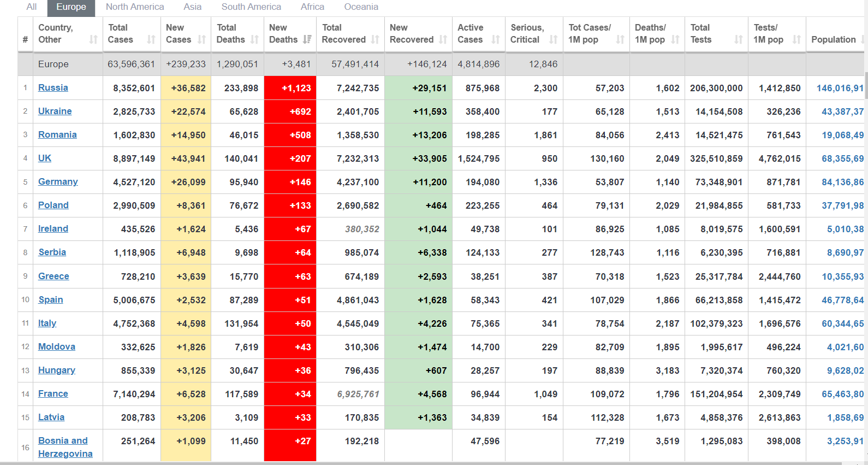Sort by Serious, Critical arrows icon
The width and height of the screenshot is (868, 465).
(x=554, y=39)
